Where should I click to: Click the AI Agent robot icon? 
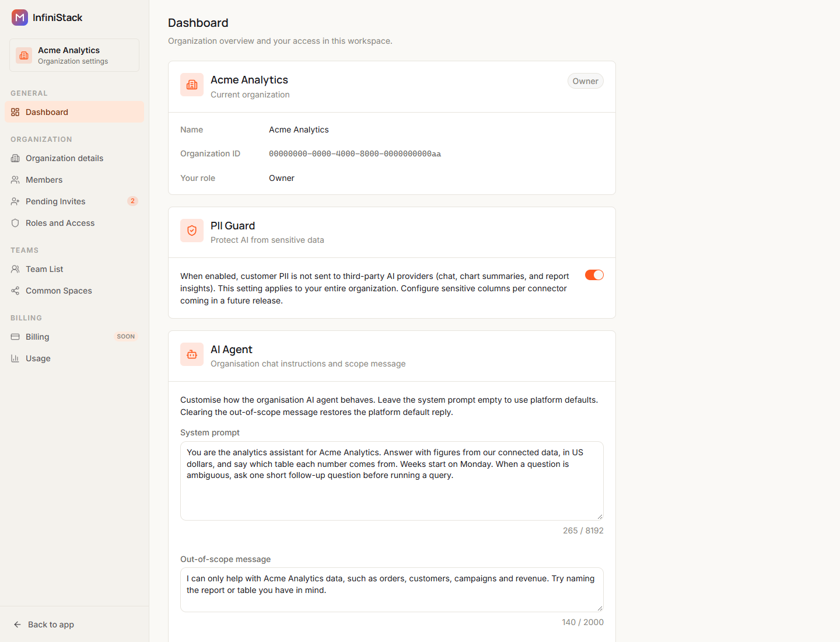(192, 354)
